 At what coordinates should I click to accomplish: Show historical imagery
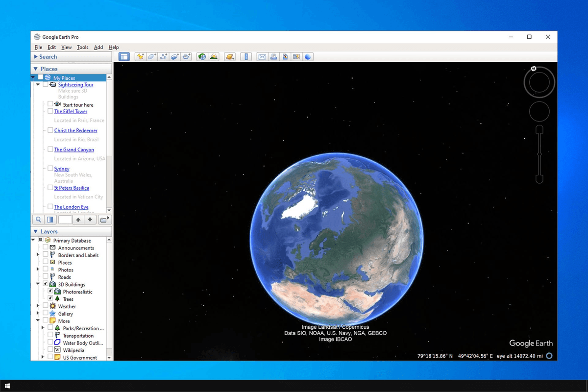tap(202, 56)
